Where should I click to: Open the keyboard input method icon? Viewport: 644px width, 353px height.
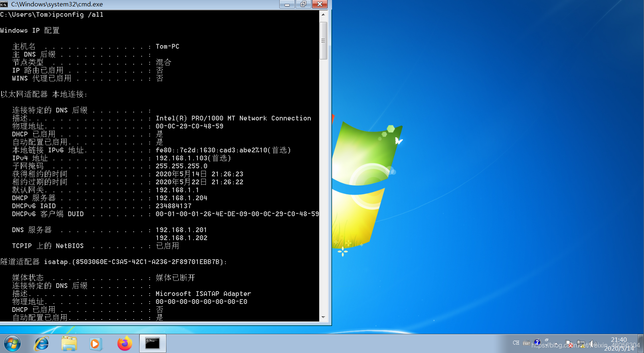click(527, 343)
